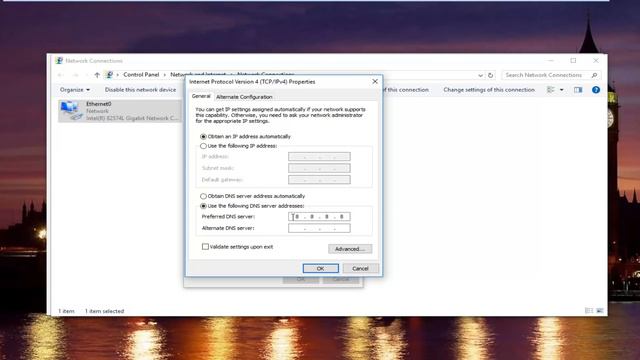Click the change view icon
Screen dimensions: 640x360
coord(551,89)
